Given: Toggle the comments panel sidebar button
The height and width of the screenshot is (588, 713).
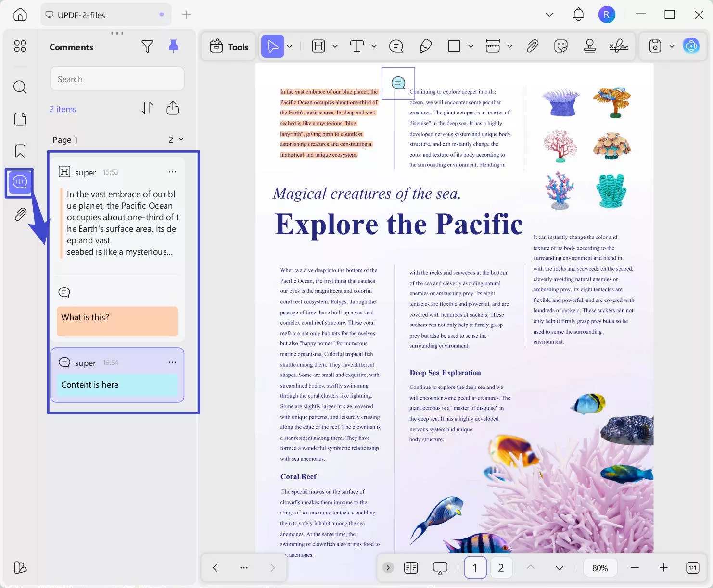Looking at the screenshot, I should (x=20, y=182).
